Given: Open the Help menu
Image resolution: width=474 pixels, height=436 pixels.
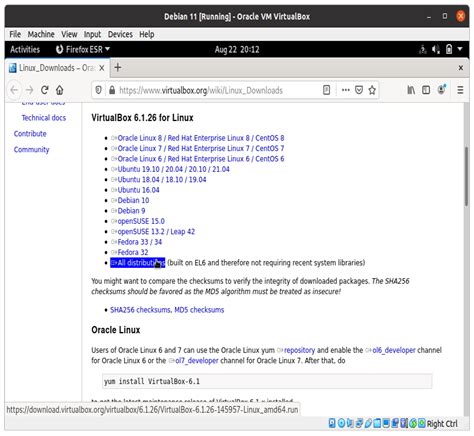Looking at the screenshot, I should click(147, 34).
